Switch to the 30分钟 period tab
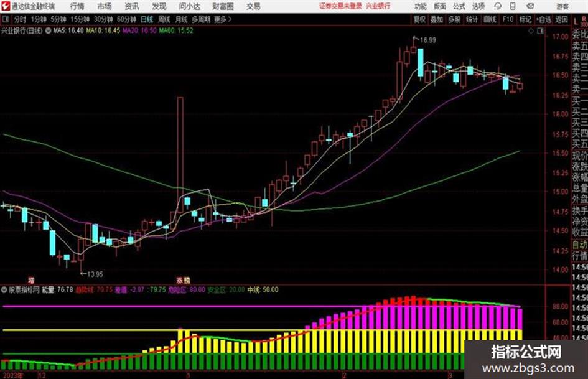 pyautogui.click(x=103, y=19)
